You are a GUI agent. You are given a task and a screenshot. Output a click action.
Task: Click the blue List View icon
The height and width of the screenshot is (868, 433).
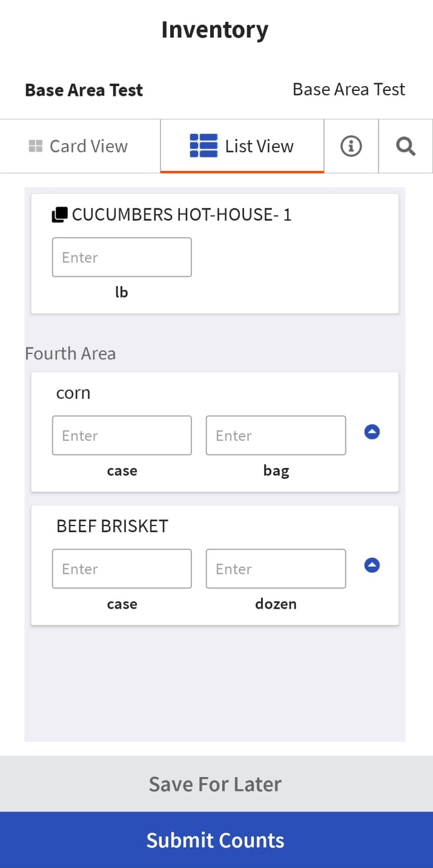[204, 145]
